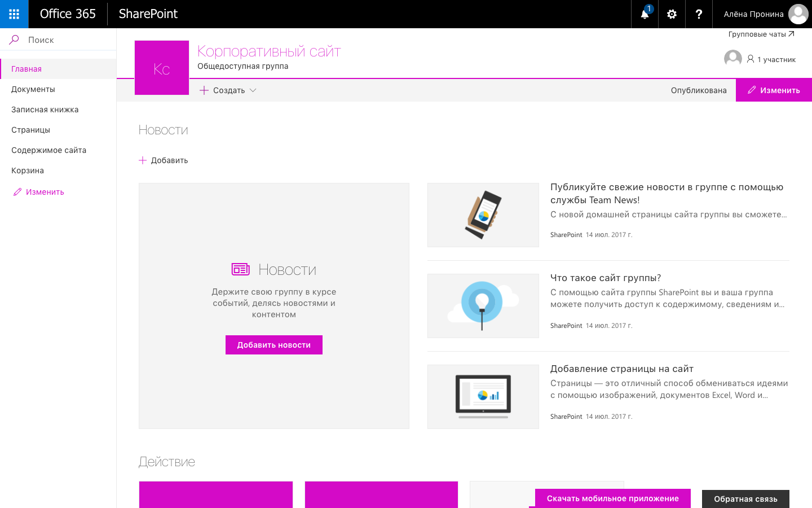
Task: Switch to the Документы section
Action: [33, 89]
